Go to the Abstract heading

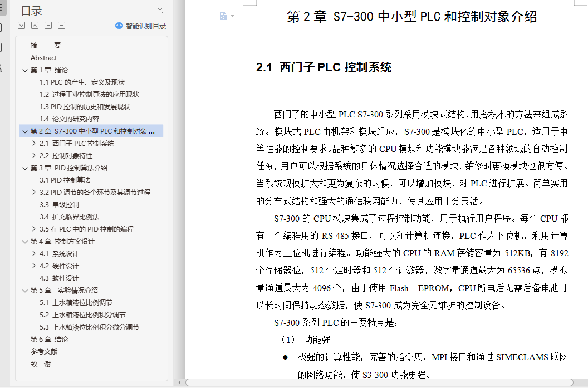point(44,58)
